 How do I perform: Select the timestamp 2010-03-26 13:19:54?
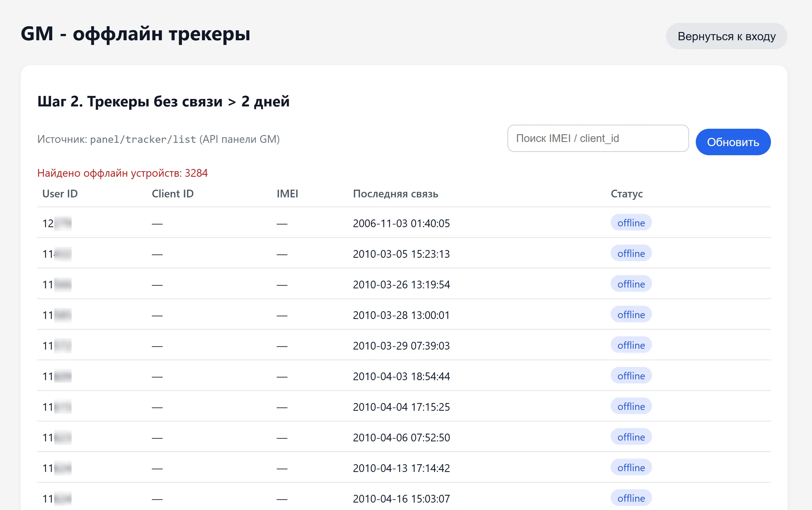(401, 285)
